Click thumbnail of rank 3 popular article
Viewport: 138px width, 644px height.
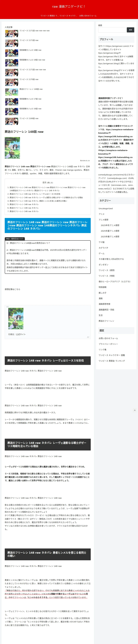(x=12, y=53)
